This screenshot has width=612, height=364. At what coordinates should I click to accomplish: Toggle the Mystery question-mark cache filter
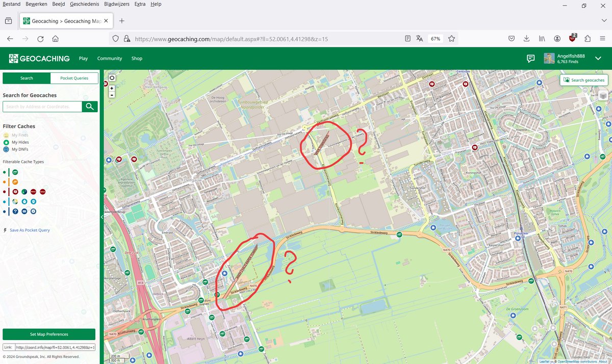click(15, 211)
